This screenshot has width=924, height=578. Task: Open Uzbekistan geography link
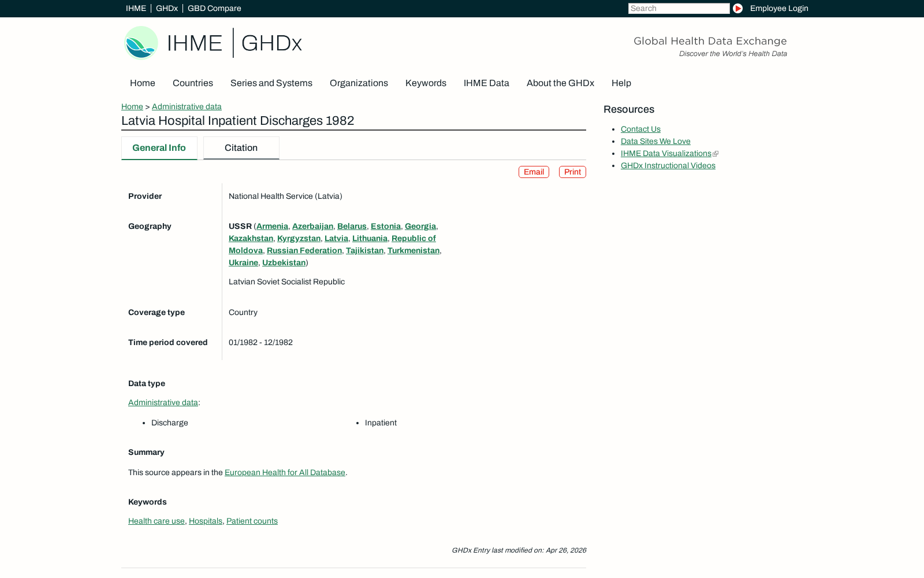point(284,263)
